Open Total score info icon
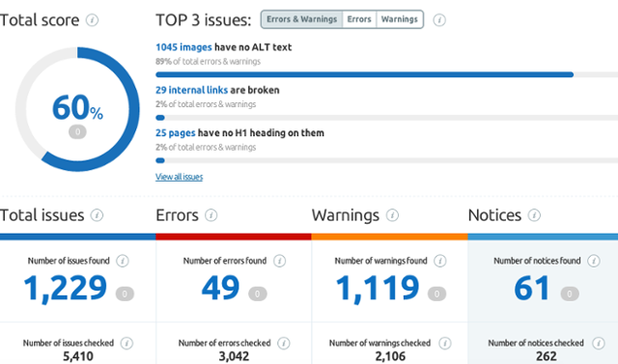Image resolution: width=618 pixels, height=364 pixels. [93, 19]
